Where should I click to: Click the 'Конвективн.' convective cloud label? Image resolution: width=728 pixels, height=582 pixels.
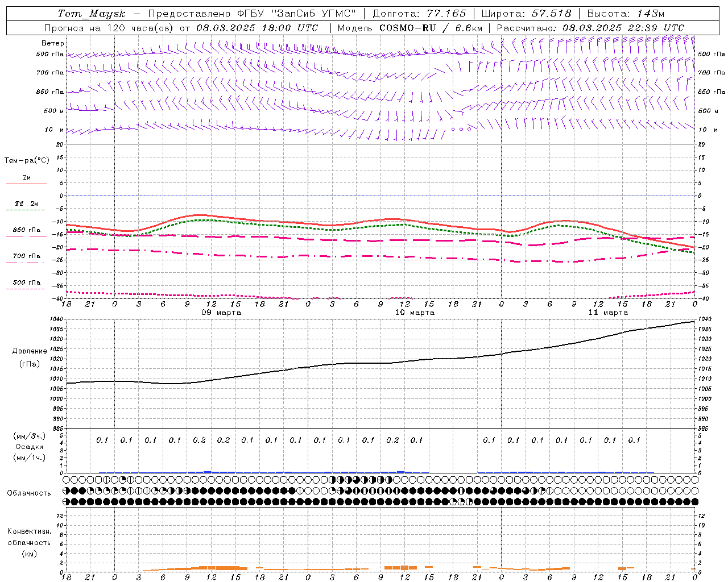coord(30,531)
